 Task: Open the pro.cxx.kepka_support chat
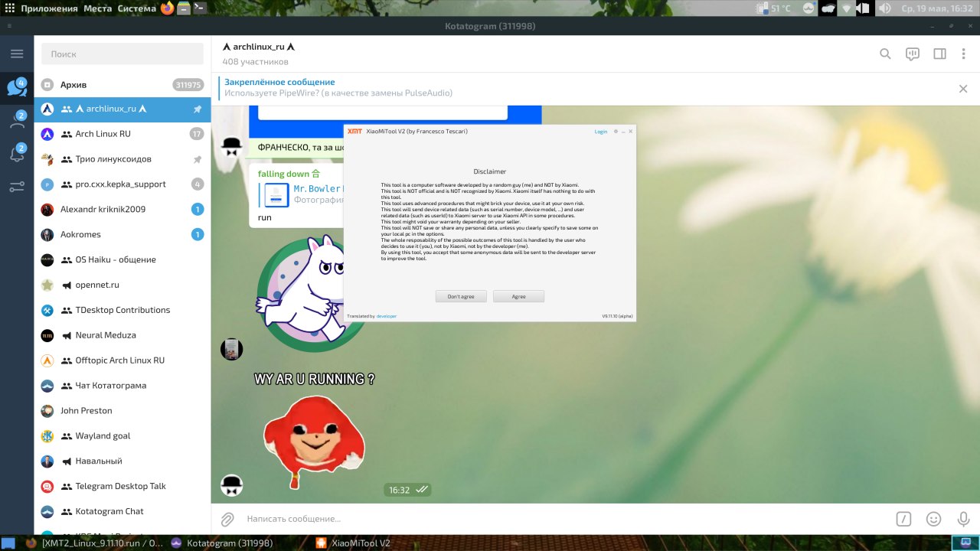[122, 184]
